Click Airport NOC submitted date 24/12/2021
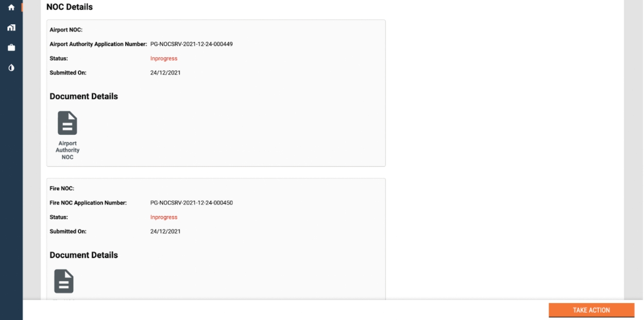The height and width of the screenshot is (320, 644). tap(165, 73)
